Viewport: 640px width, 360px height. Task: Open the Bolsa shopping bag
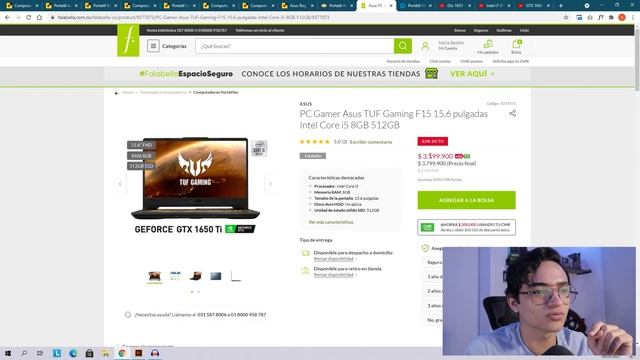coord(516,47)
